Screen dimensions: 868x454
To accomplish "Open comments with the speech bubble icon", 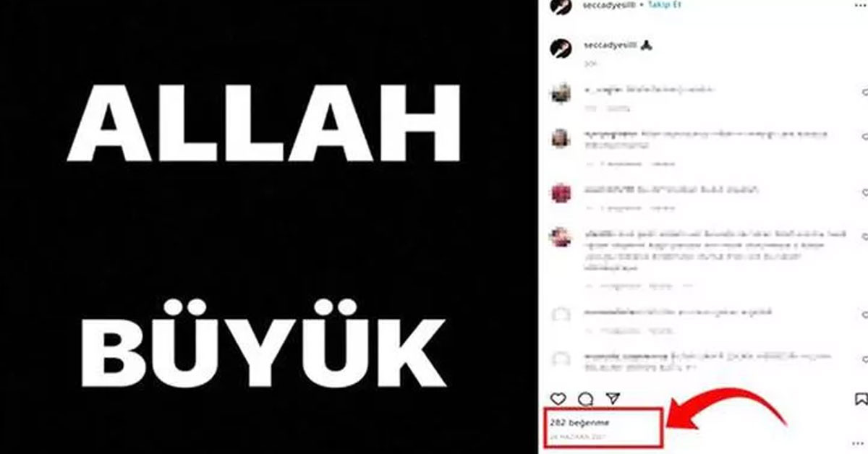I will 585,399.
